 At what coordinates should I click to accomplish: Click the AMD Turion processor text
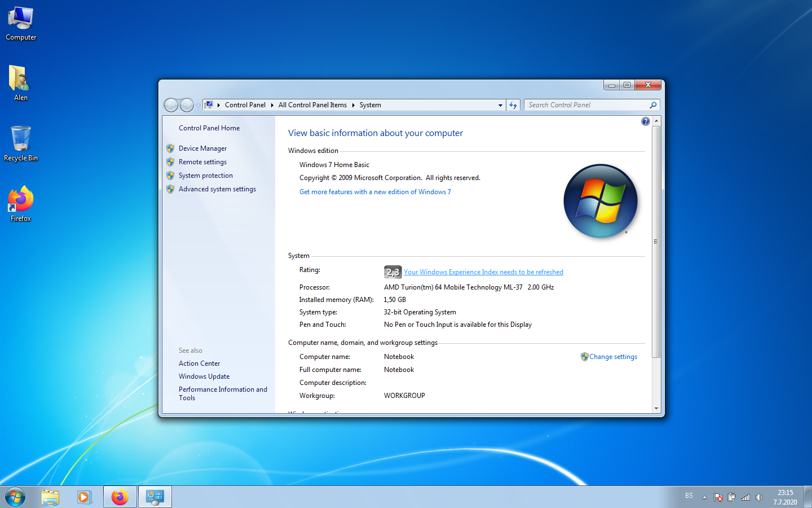point(469,287)
